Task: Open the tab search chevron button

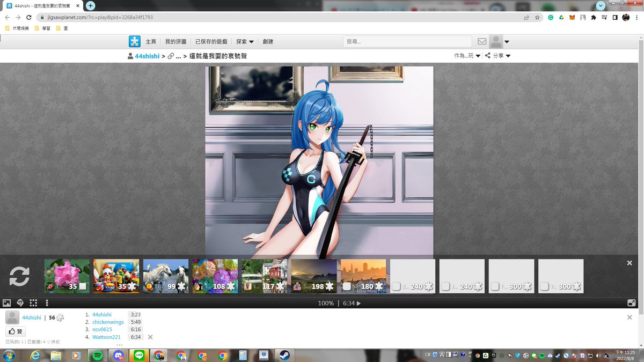Action: point(601,5)
